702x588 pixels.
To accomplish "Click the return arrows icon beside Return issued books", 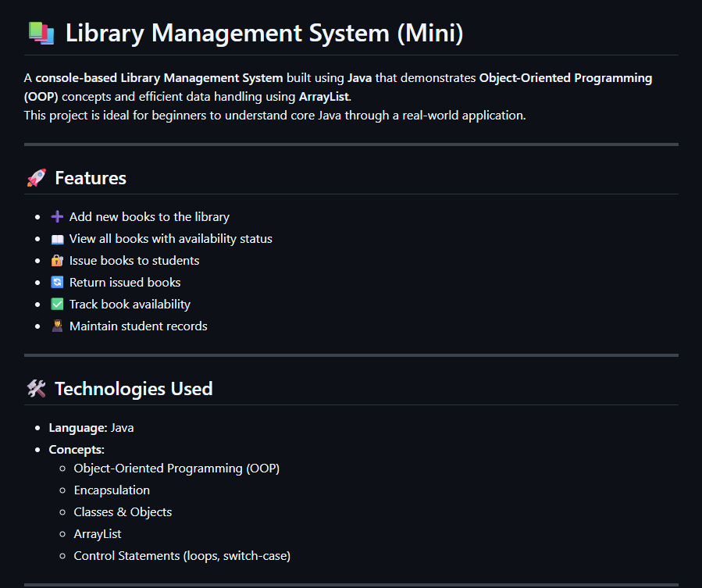I will coord(56,282).
